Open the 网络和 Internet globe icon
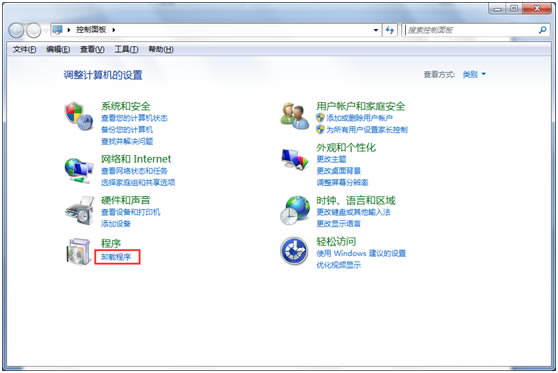Screen dimensions: 558x373 tap(79, 171)
